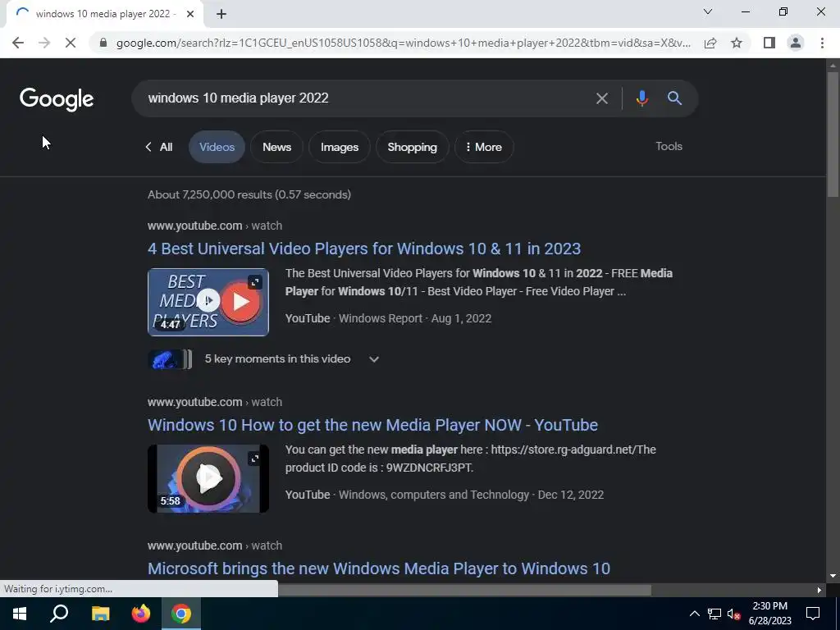Screen dimensions: 840x630
Task: Open the network status tray icon
Action: [x=714, y=614]
